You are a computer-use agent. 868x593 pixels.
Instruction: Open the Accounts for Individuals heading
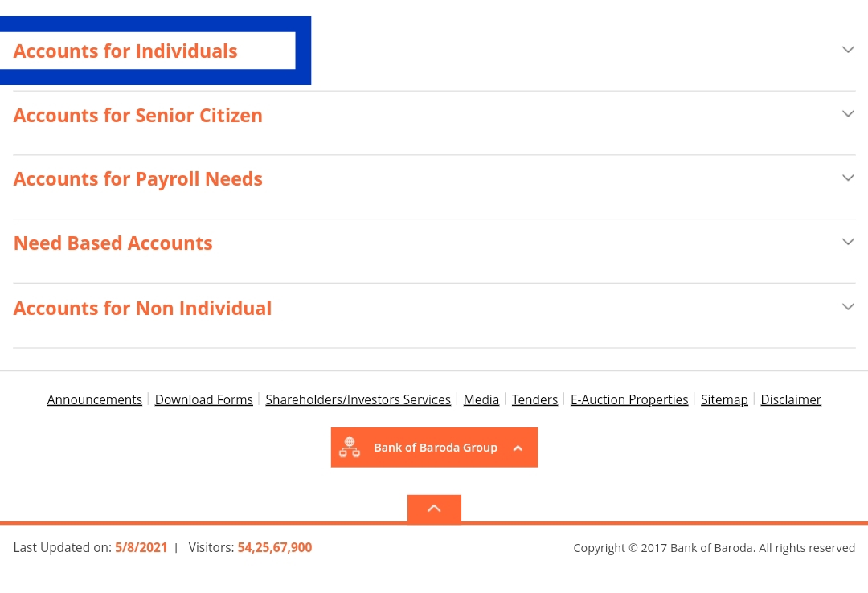(125, 51)
